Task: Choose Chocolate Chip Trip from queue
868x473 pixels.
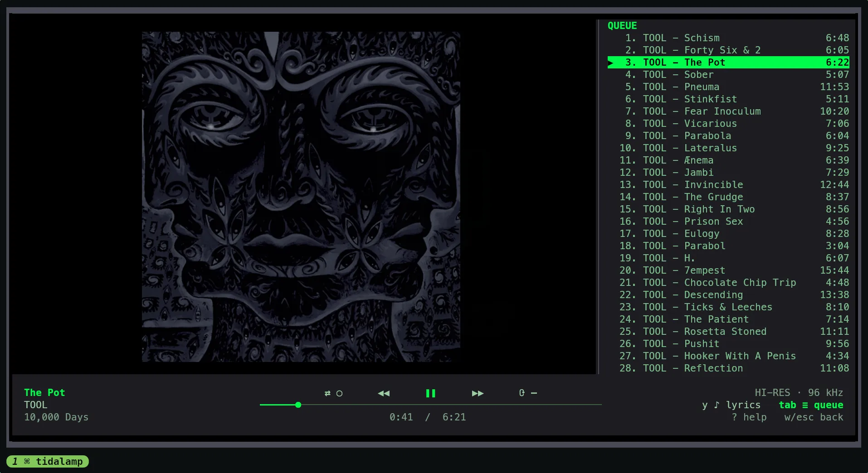Action: click(728, 283)
